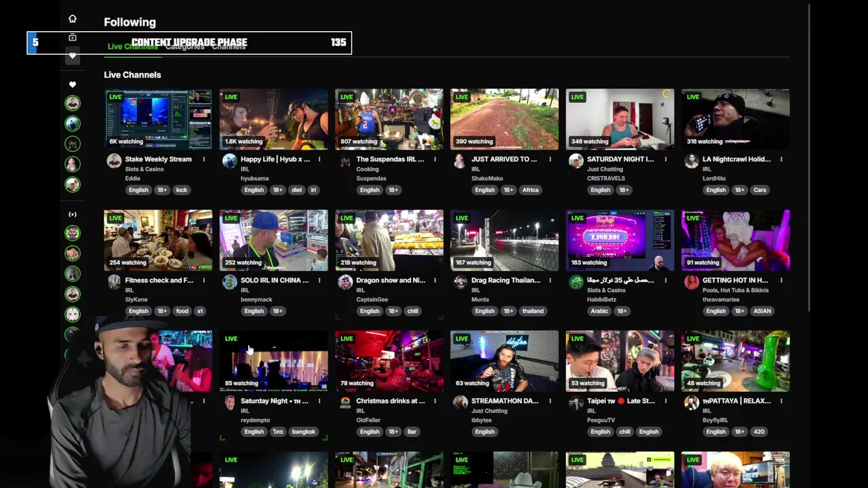Open PeeguuTV's avatar beside Taipei stream
This screenshot has height=488, width=868.
coord(576,403)
